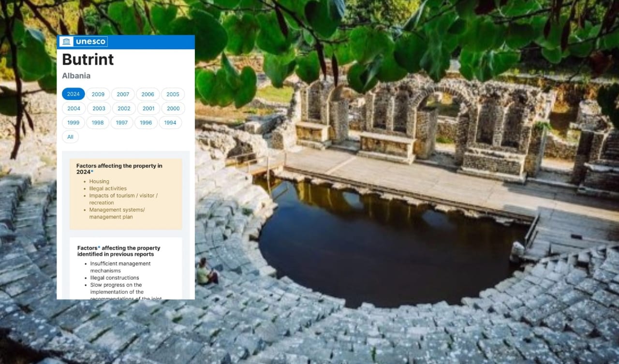Open the 2004 report year
619x364 pixels.
pyautogui.click(x=74, y=108)
